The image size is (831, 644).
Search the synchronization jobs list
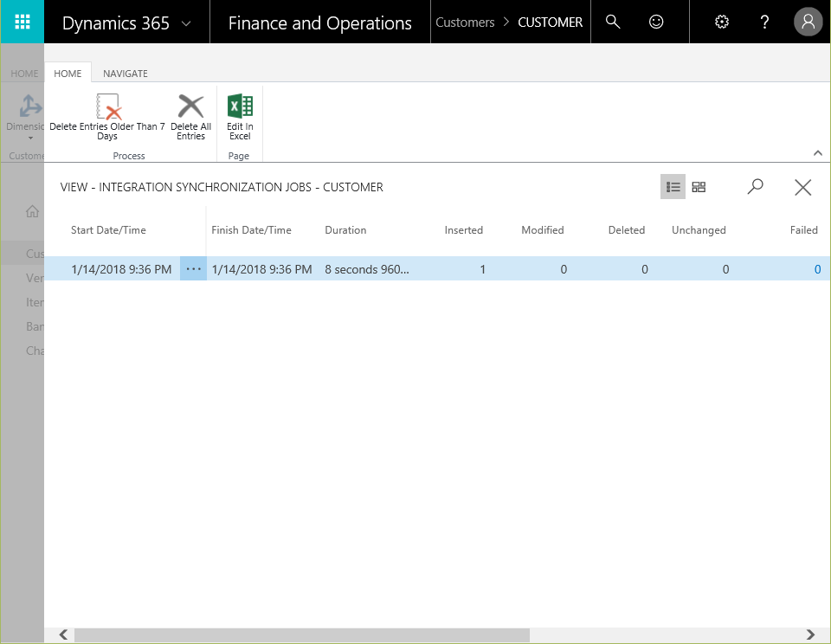(755, 187)
